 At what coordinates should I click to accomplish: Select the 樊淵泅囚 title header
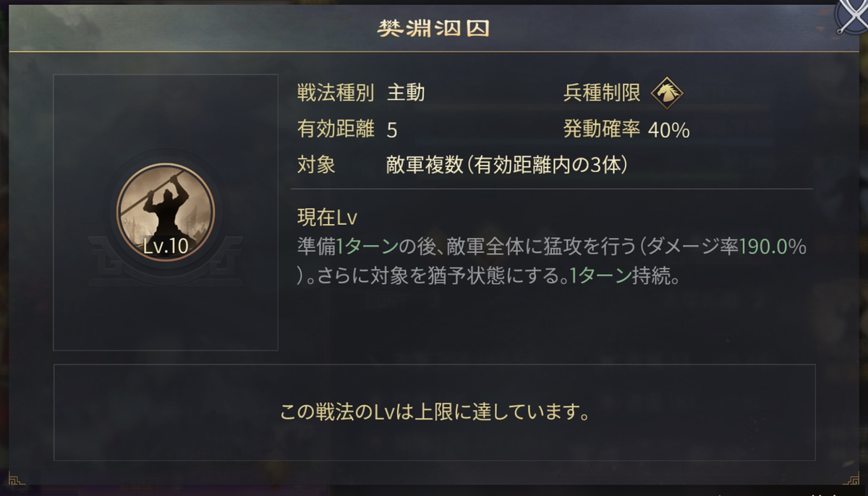[433, 26]
